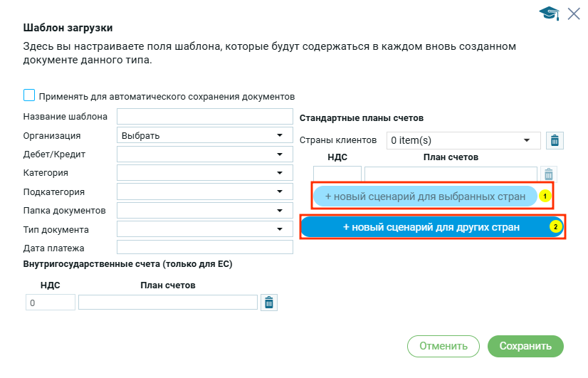Expand the Дебет/Кредит dropdown
This screenshot has height=378, width=588.
(x=204, y=154)
